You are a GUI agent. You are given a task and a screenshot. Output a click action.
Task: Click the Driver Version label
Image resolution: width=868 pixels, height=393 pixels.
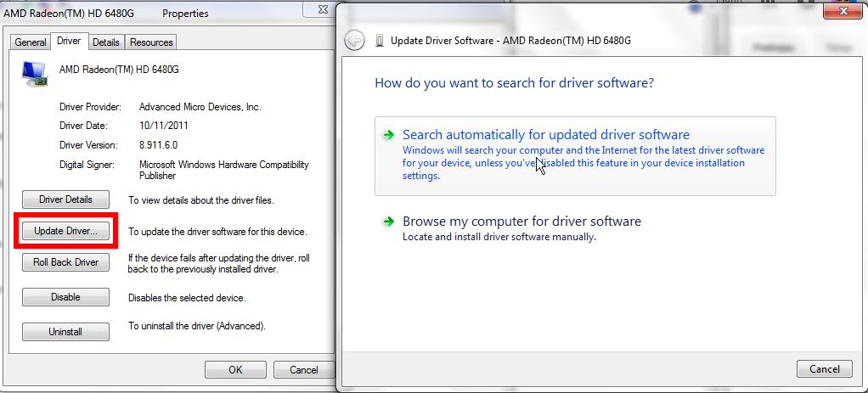click(x=88, y=145)
